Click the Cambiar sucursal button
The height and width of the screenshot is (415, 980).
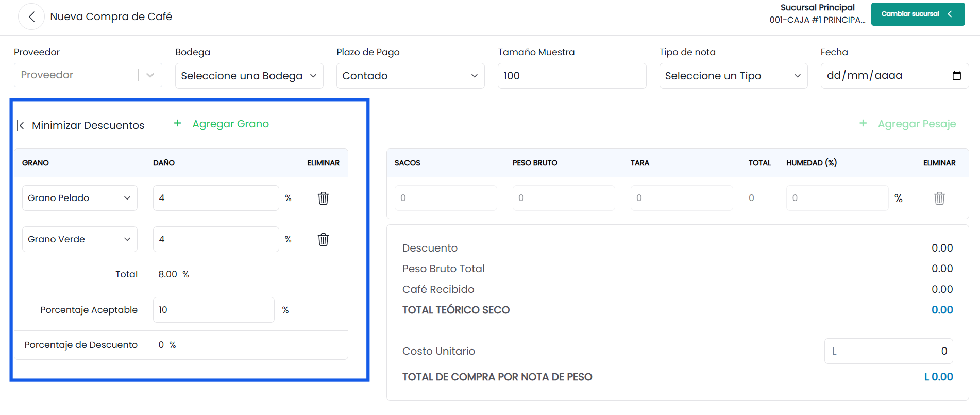point(918,14)
